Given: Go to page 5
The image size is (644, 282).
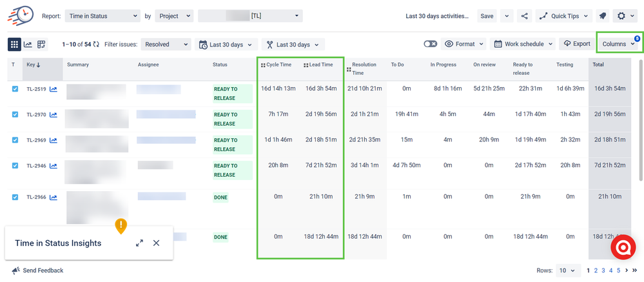Looking at the screenshot, I should point(618,270).
